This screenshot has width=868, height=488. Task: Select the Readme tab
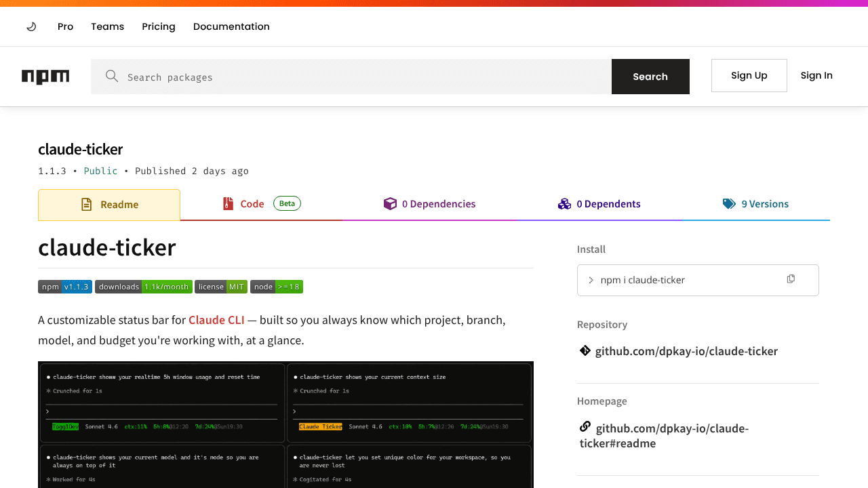coord(109,205)
